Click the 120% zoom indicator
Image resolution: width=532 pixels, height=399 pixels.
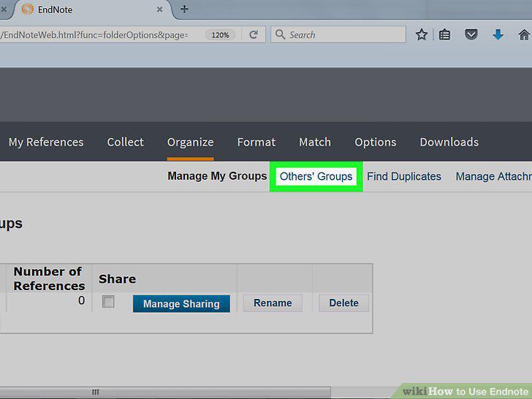coord(220,35)
